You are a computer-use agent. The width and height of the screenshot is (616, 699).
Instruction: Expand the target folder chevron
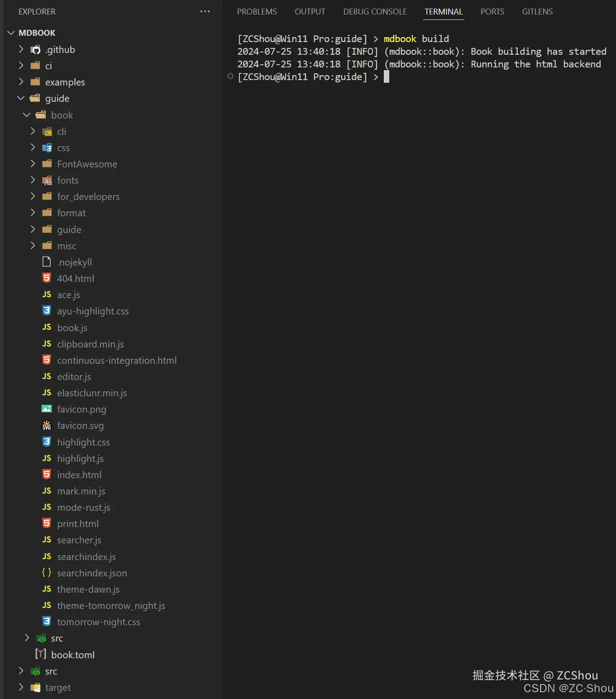click(x=21, y=687)
